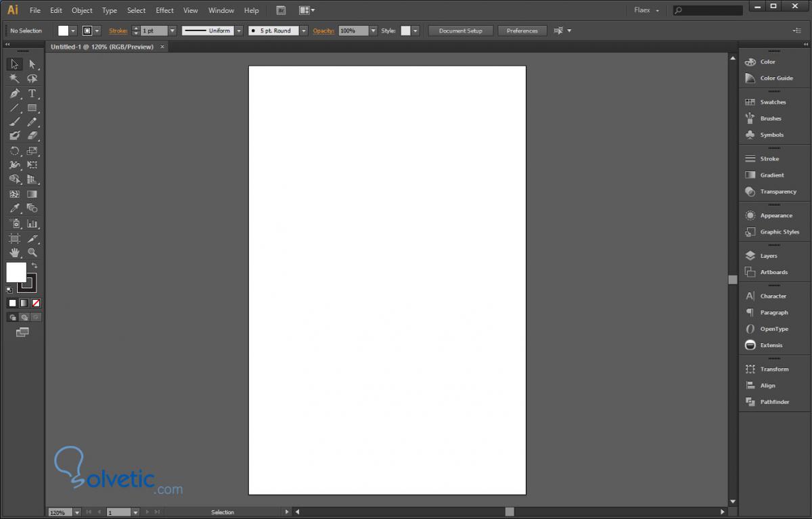The height and width of the screenshot is (519, 812).
Task: Select the Hand tool
Action: 14,252
